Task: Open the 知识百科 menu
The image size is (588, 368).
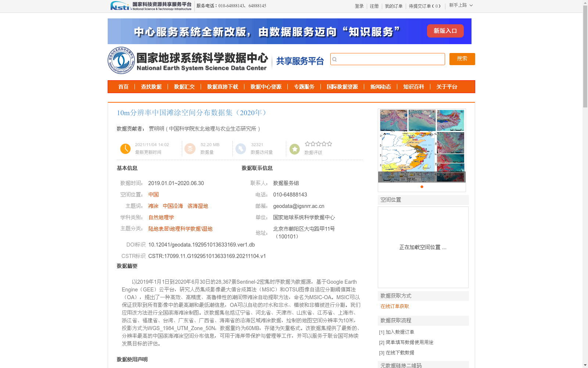Action: 414,87
